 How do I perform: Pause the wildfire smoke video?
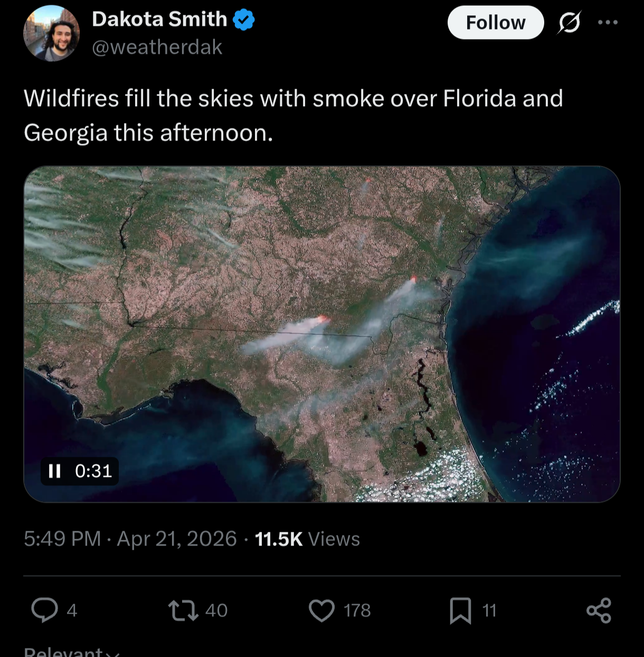pyautogui.click(x=55, y=471)
